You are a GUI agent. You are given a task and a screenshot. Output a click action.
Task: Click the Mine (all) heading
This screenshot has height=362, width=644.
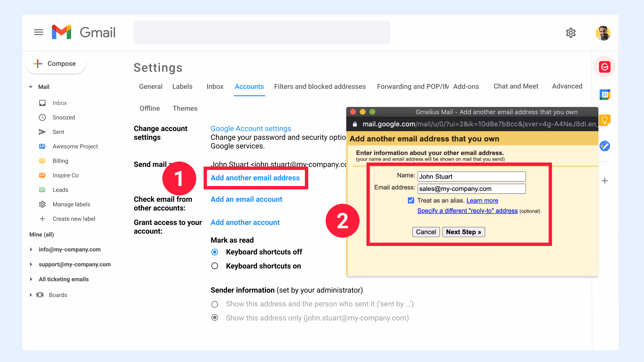click(x=42, y=234)
